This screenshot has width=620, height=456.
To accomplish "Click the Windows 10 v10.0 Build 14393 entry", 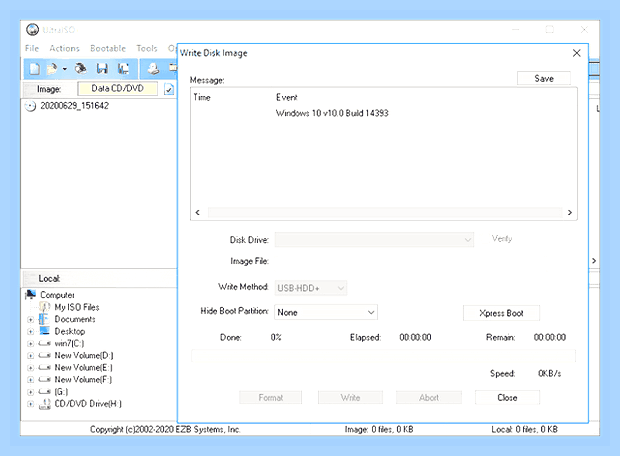I will pos(332,113).
